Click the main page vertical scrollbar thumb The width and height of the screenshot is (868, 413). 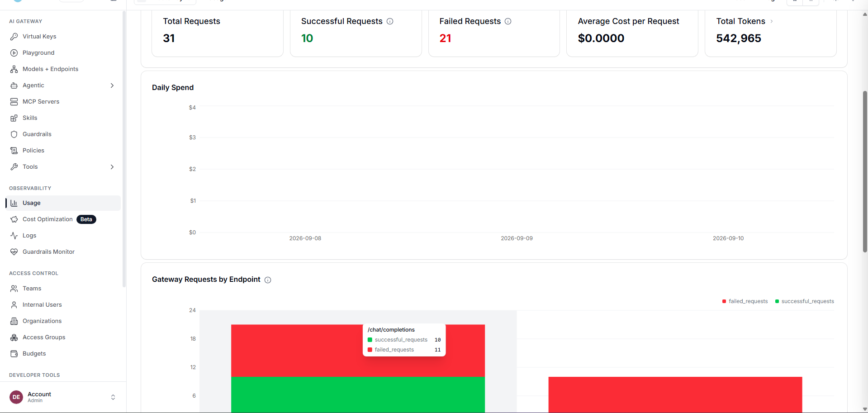coord(865,171)
